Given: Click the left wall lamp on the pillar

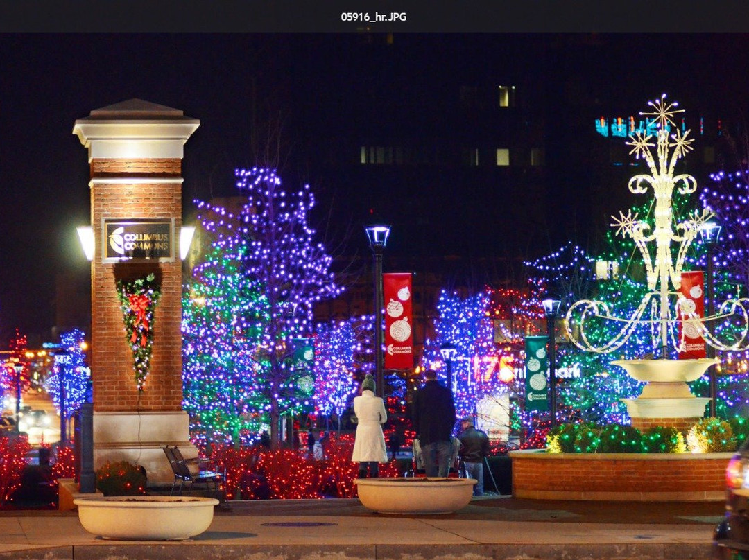Looking at the screenshot, I should coord(86,243).
